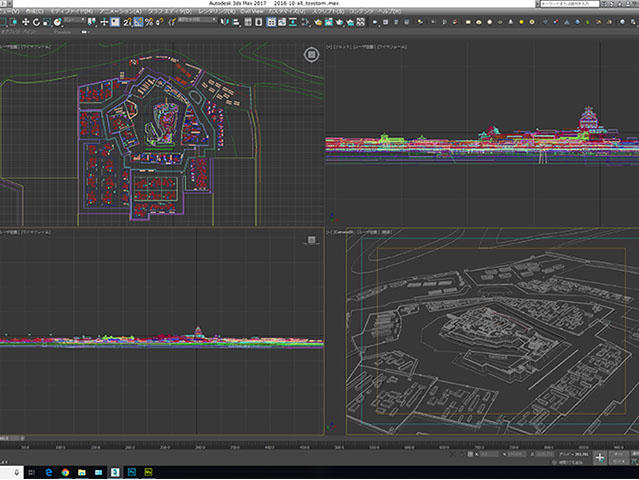
Task: Click the large plus button at bottom right
Action: click(x=600, y=457)
